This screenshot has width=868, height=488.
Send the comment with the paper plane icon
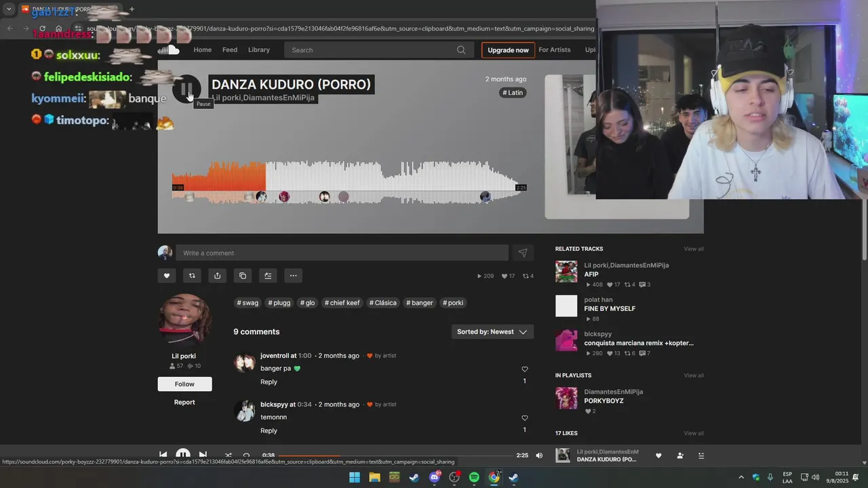coord(523,253)
